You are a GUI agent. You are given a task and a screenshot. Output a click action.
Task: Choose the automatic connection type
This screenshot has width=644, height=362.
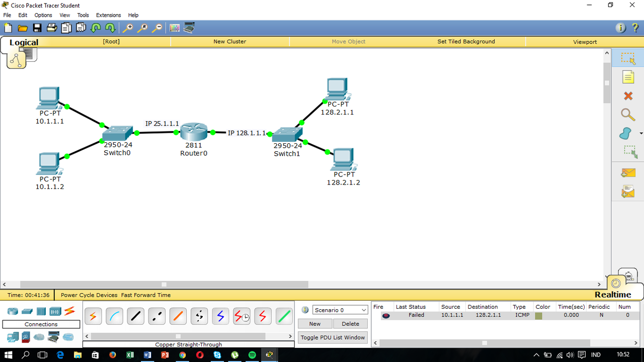tap(93, 316)
